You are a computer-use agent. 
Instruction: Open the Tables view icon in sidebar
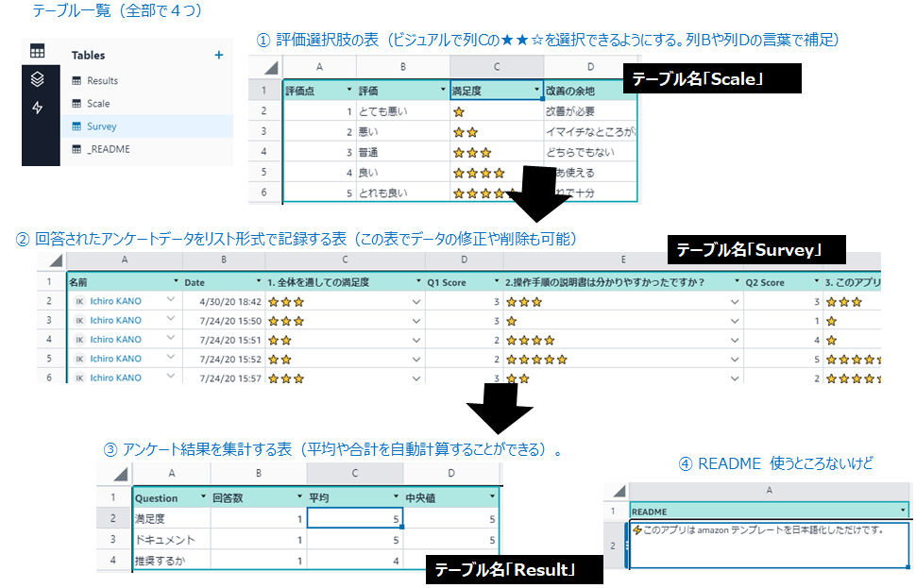38,51
